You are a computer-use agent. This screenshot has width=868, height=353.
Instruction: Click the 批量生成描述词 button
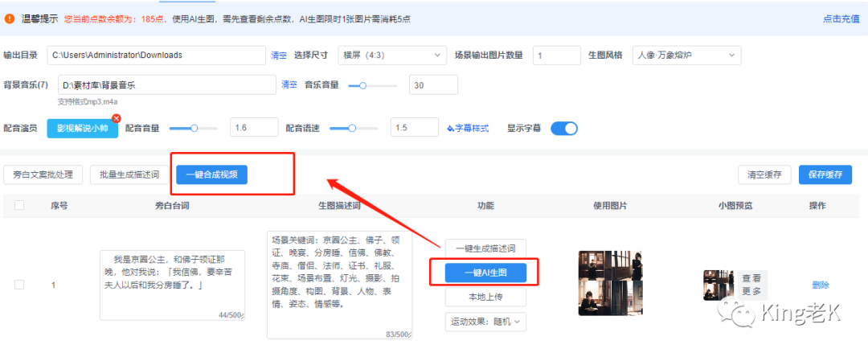tap(129, 174)
